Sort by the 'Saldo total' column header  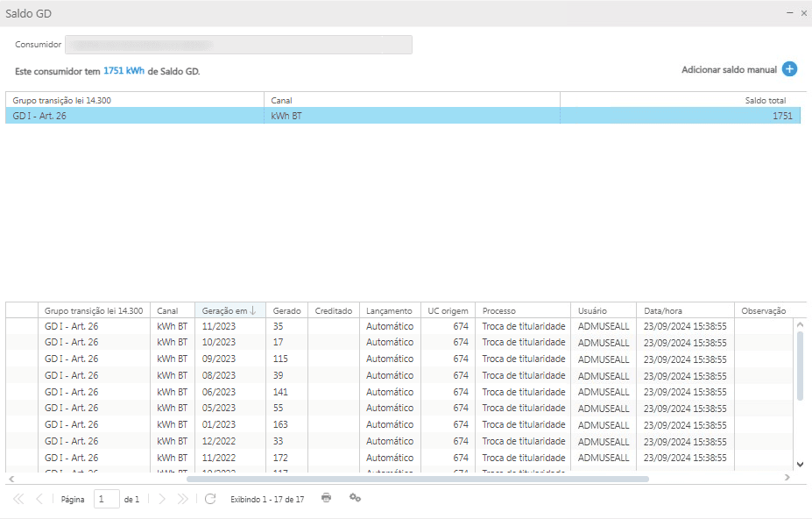(x=765, y=100)
